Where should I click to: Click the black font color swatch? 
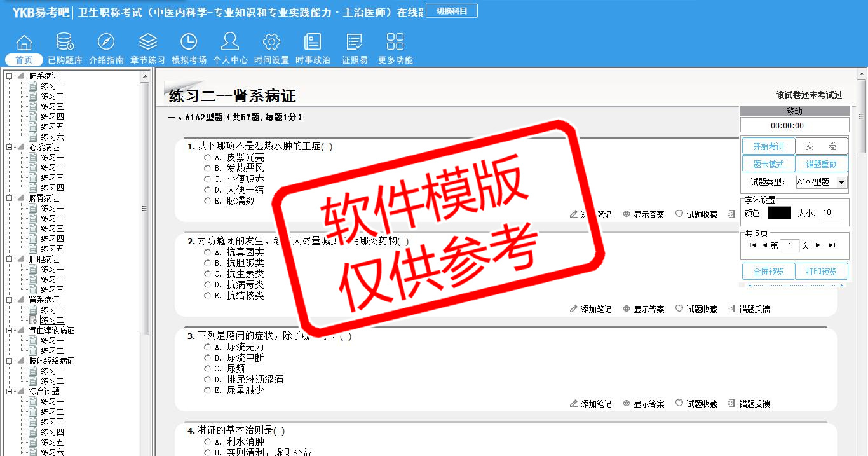(779, 213)
